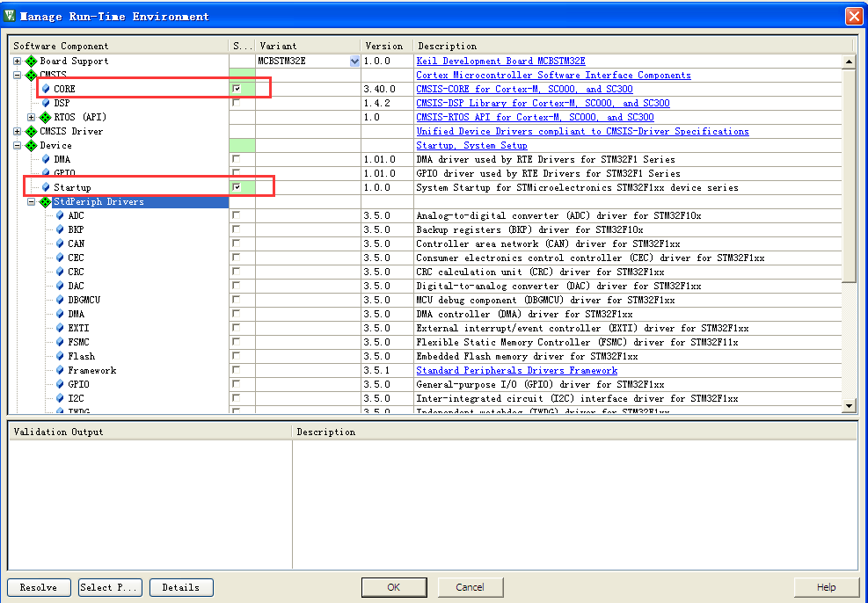Click the I2C driver blue icon
Screen dimensions: 868x603
(x=60, y=398)
